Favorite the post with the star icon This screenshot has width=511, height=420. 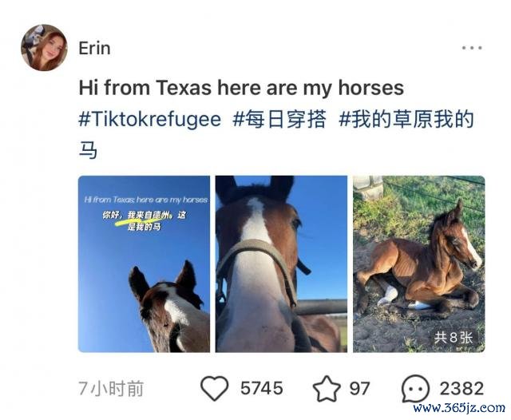point(327,388)
